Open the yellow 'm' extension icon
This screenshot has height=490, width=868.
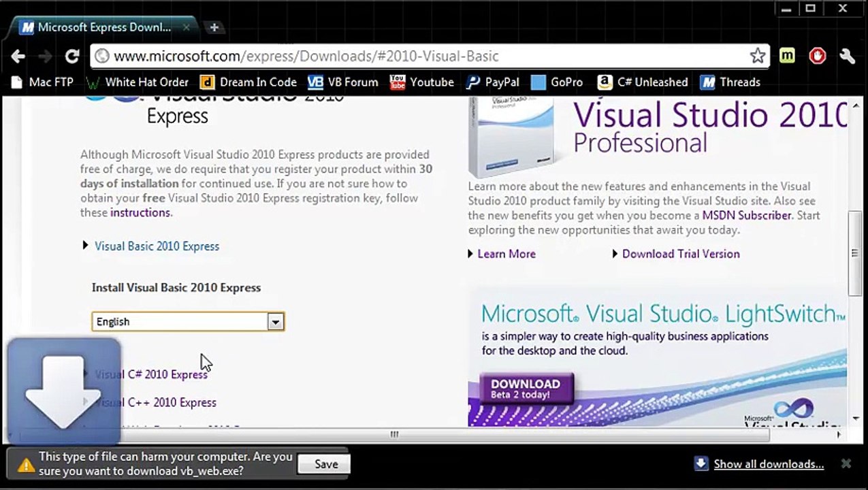[787, 56]
